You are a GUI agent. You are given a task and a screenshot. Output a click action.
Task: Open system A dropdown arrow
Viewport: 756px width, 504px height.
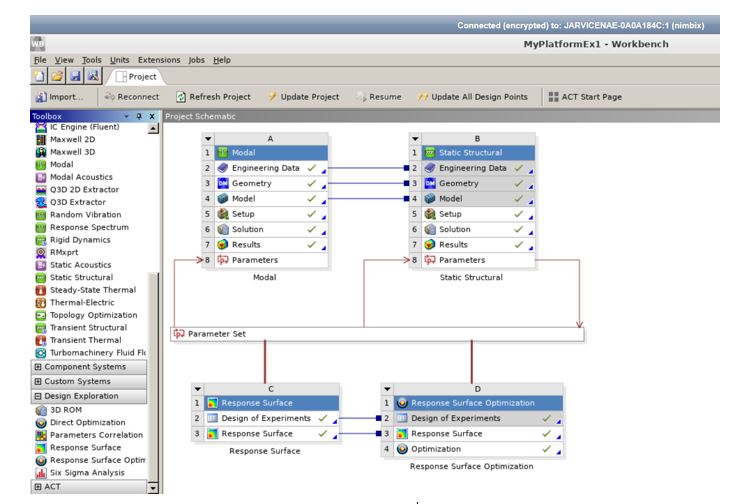click(208, 139)
